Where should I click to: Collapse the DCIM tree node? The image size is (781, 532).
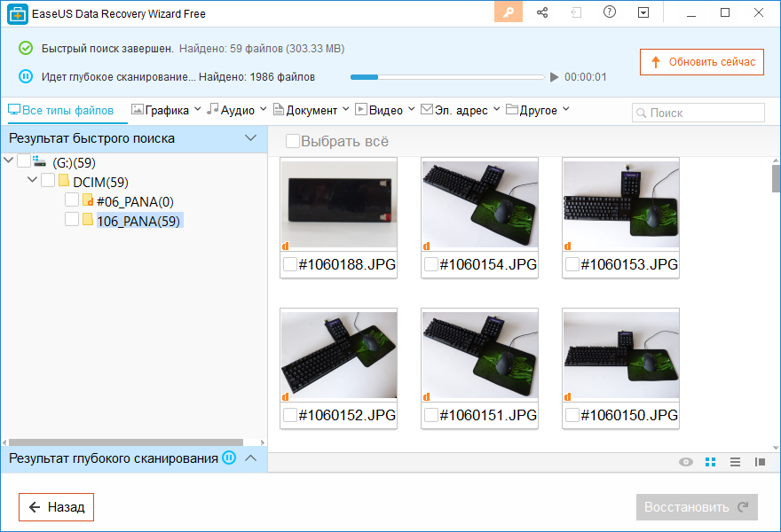click(x=32, y=179)
